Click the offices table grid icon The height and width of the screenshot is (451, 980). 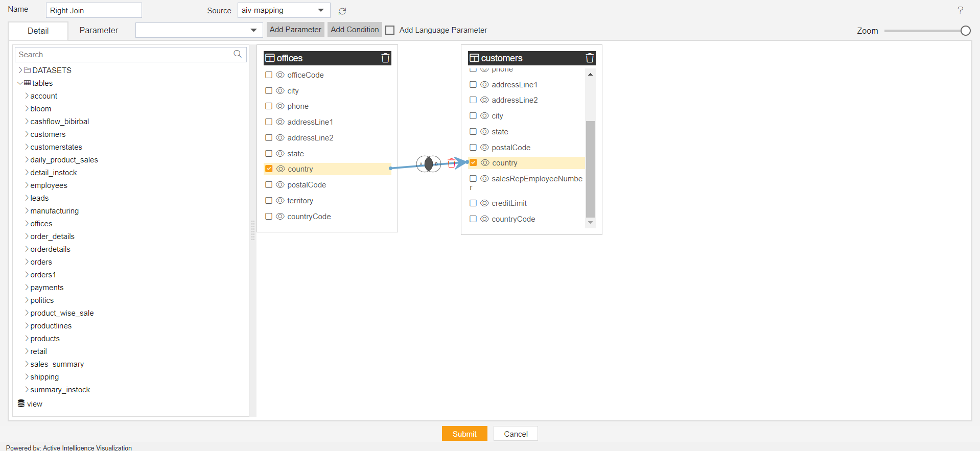(270, 58)
